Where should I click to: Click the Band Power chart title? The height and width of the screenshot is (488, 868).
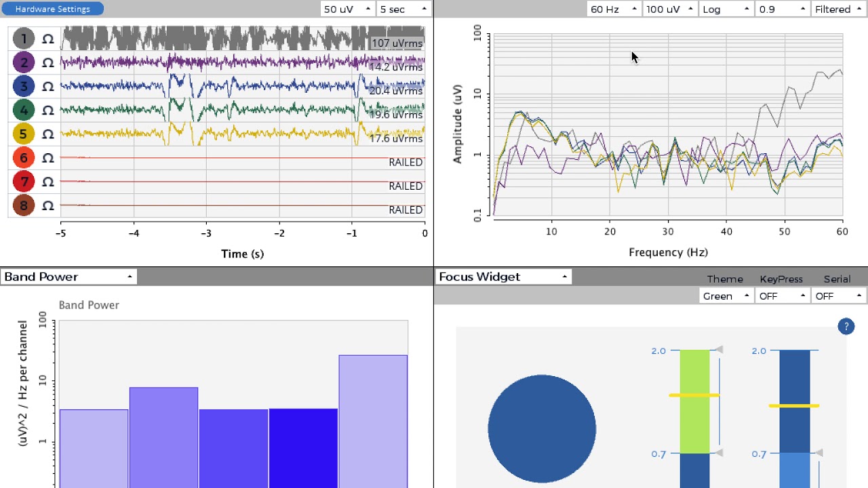point(89,305)
